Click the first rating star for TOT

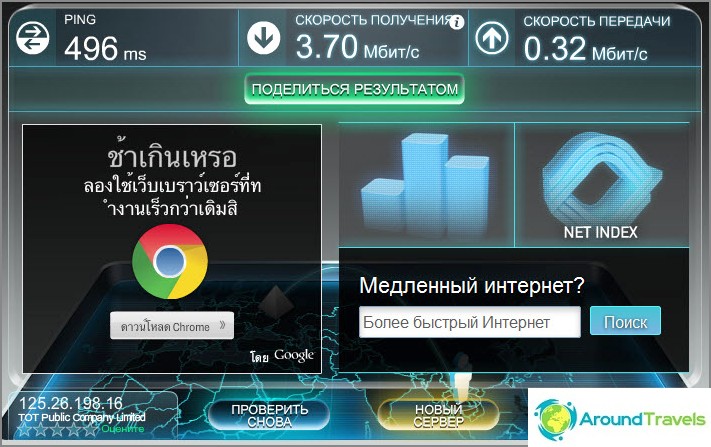pos(24,429)
